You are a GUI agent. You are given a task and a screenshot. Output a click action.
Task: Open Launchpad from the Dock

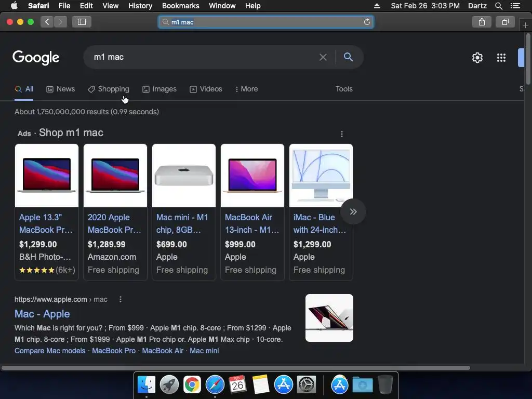(169, 385)
